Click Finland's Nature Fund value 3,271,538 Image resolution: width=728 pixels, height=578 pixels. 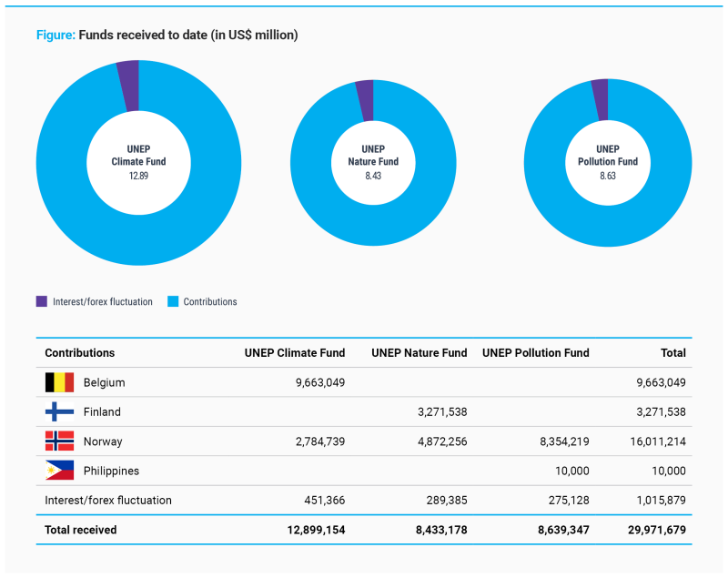tap(442, 411)
